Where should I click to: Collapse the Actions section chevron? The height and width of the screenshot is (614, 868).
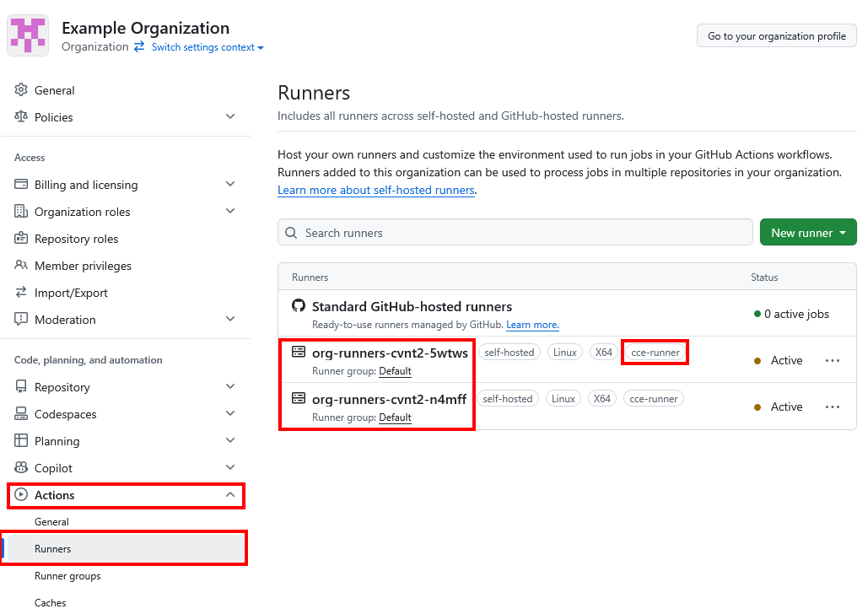point(230,495)
